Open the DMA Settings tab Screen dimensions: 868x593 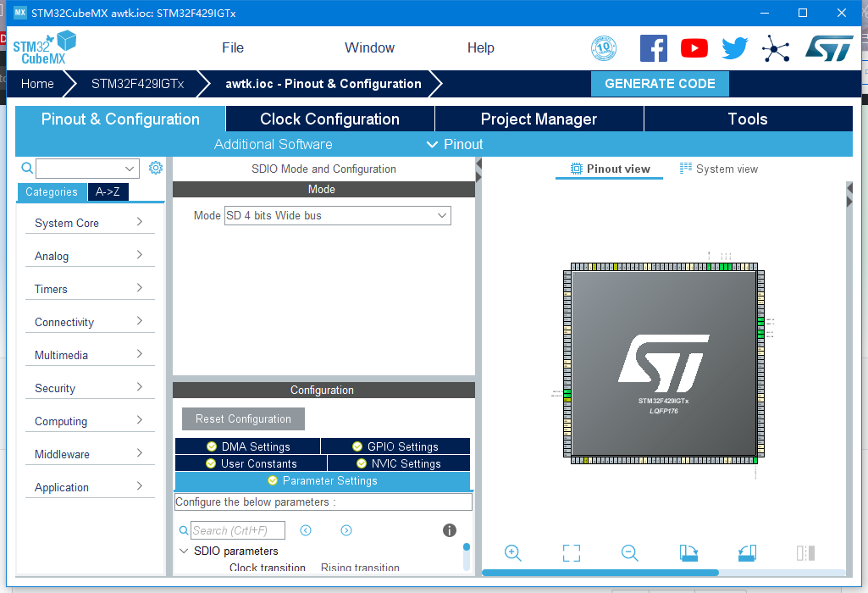247,446
